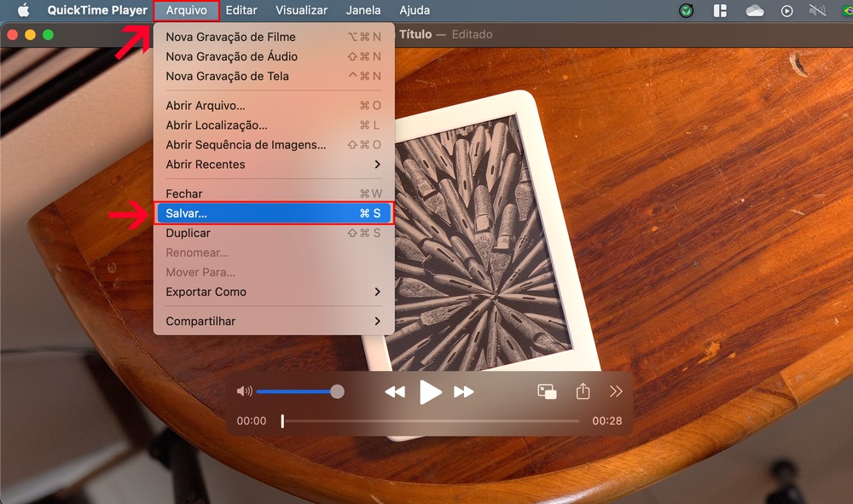Show more controls with double chevron
The width and height of the screenshot is (853, 504).
click(616, 391)
